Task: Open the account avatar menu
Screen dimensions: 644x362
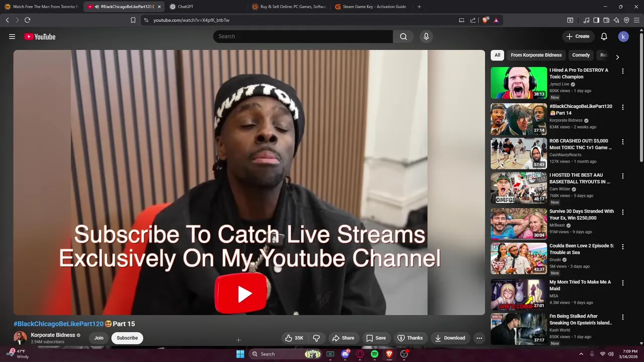Action: (623, 36)
